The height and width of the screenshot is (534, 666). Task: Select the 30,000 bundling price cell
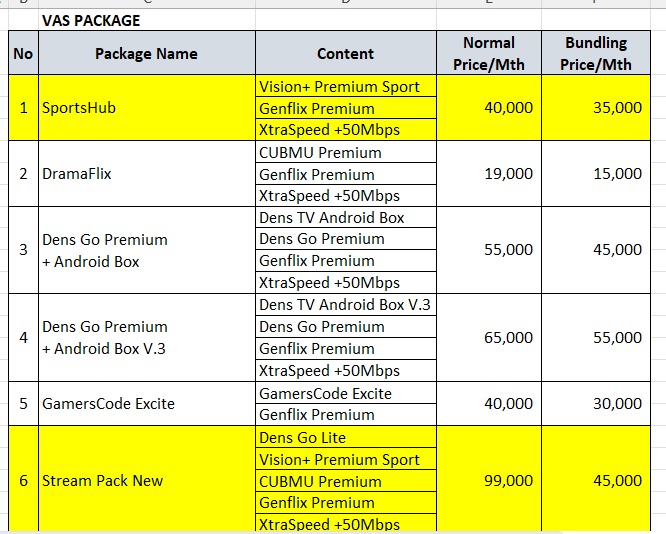(x=596, y=404)
